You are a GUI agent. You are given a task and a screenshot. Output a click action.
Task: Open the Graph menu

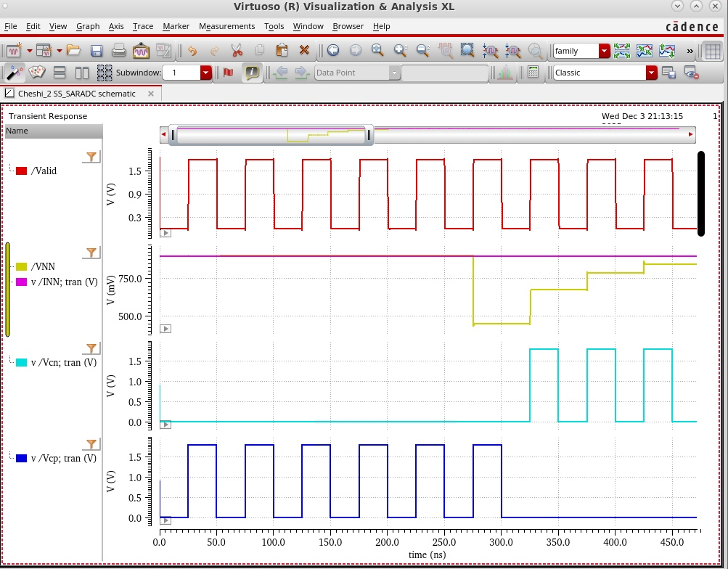(88, 26)
